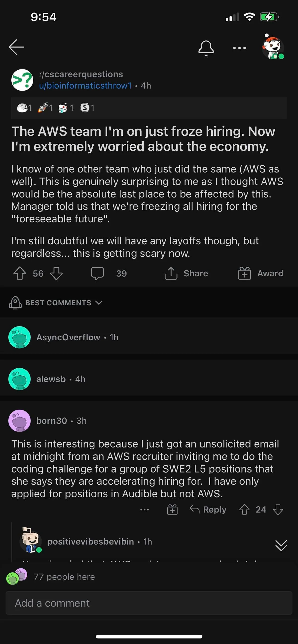Upvote born30's comment

pyautogui.click(x=244, y=510)
